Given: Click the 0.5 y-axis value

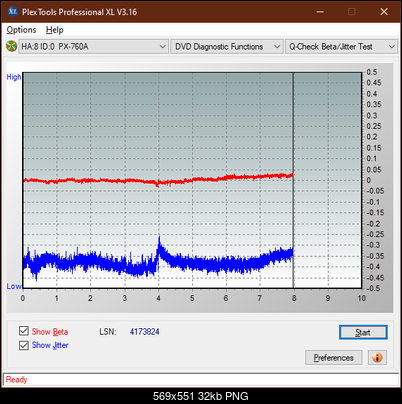Looking at the screenshot, I should pyautogui.click(x=372, y=72).
